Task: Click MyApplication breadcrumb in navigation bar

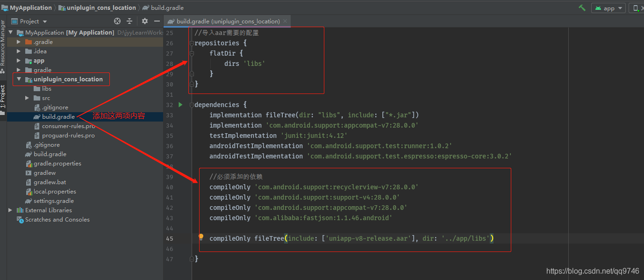Action: (x=27, y=7)
